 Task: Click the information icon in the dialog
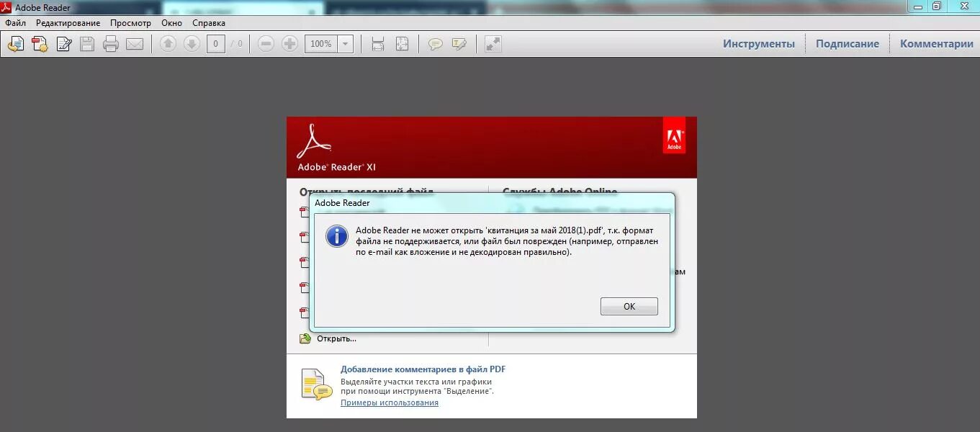[337, 235]
